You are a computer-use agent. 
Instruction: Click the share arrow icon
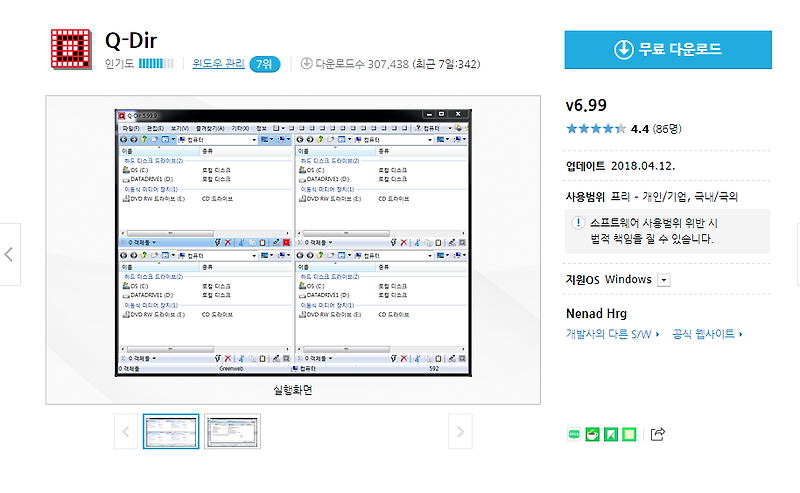[x=658, y=434]
